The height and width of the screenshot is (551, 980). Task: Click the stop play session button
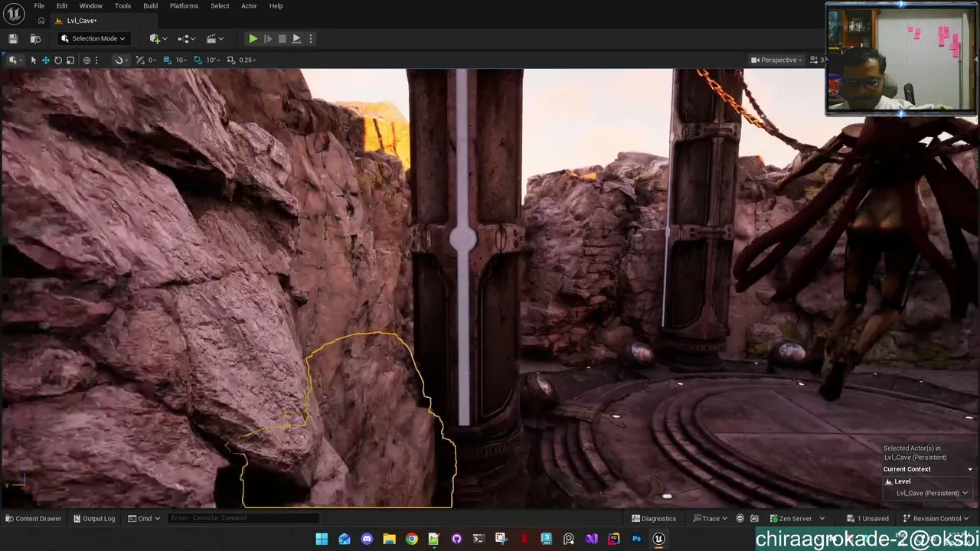click(x=282, y=39)
